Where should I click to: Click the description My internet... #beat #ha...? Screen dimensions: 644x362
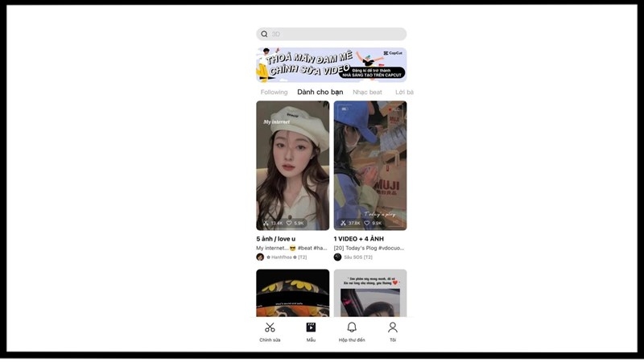tap(291, 248)
